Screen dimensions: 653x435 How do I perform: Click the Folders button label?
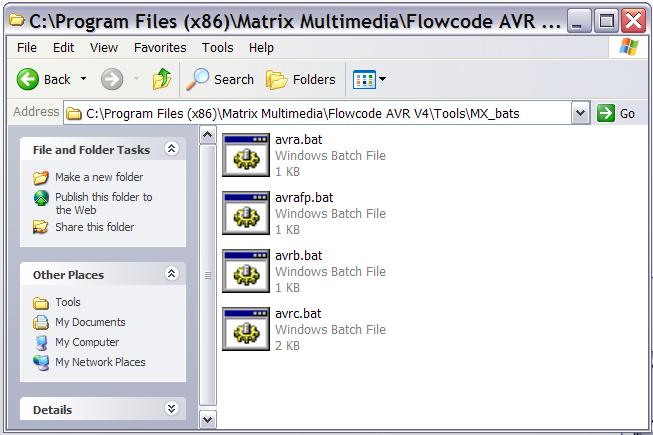[314, 79]
